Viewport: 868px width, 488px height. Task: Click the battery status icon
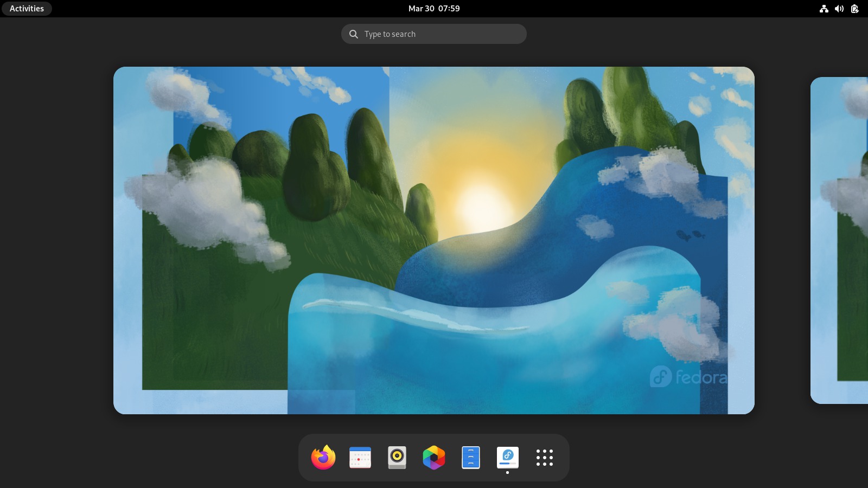click(854, 9)
